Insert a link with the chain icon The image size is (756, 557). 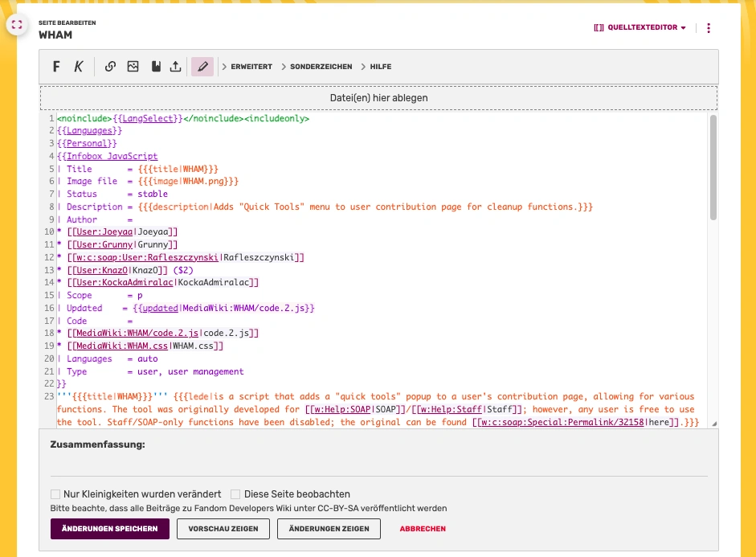coord(111,67)
